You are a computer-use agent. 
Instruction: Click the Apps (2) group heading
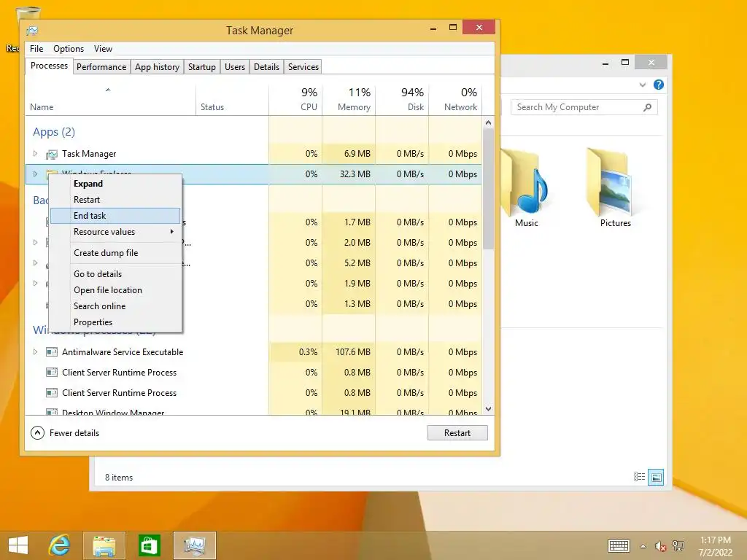click(x=54, y=132)
